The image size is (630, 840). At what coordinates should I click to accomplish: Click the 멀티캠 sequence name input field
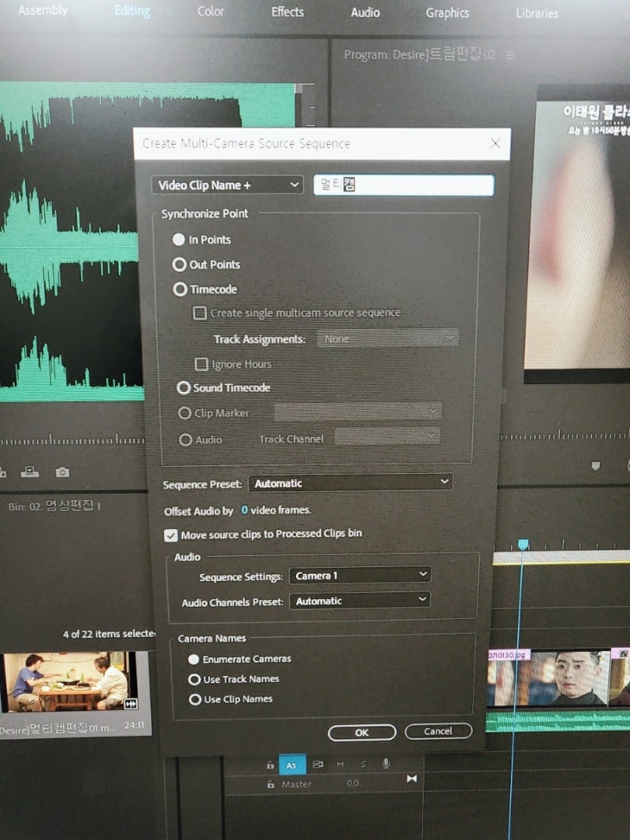click(403, 185)
